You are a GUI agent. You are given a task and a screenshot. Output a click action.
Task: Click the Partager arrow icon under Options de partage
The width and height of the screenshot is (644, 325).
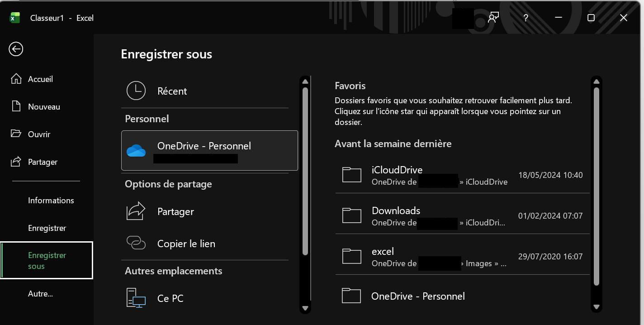point(136,211)
